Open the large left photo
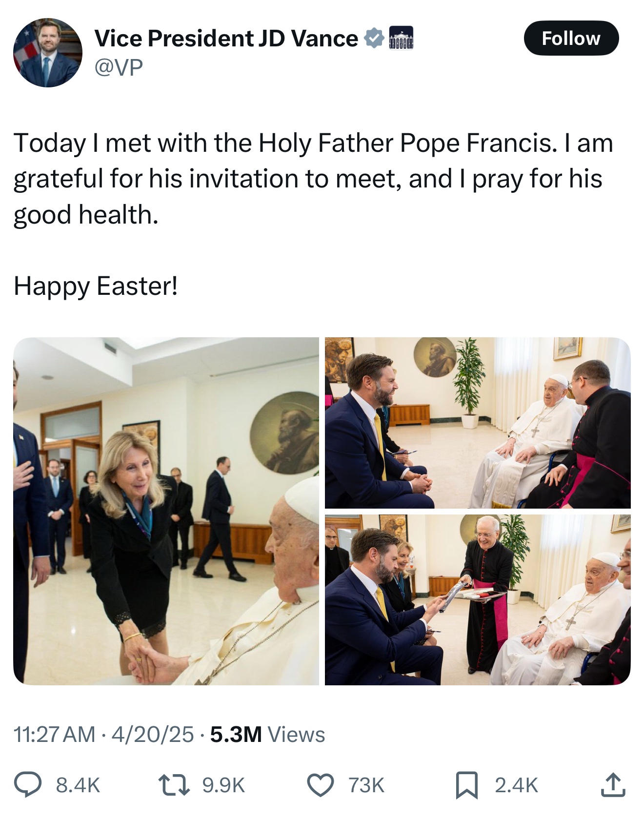Image resolution: width=644 pixels, height=822 pixels. point(166,511)
